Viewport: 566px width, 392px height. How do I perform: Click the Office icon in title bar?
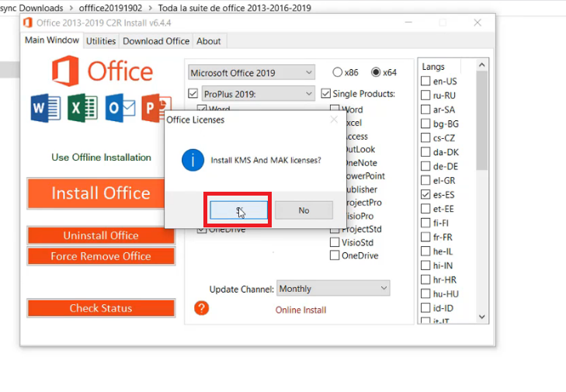pos(27,23)
